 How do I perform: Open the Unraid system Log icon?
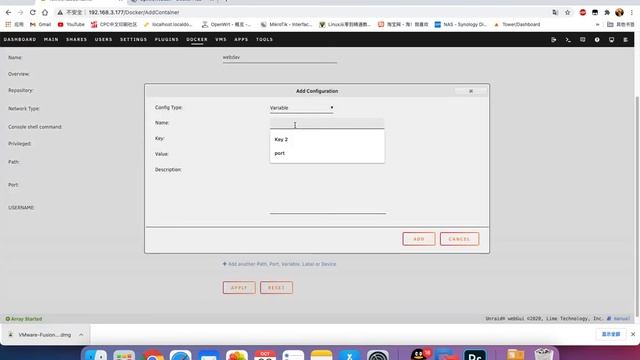(625, 40)
